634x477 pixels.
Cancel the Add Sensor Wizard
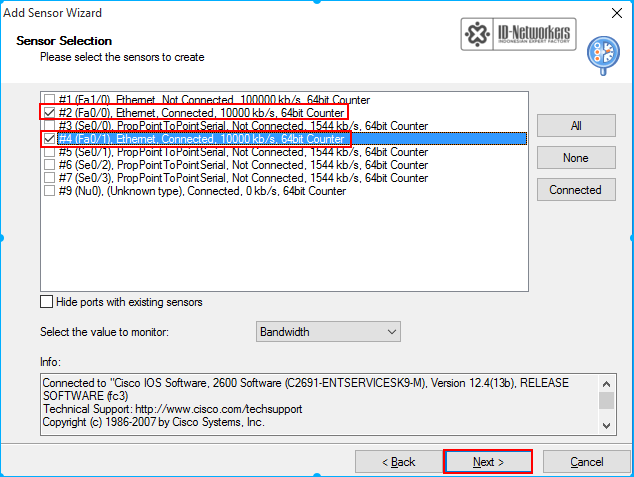click(587, 462)
